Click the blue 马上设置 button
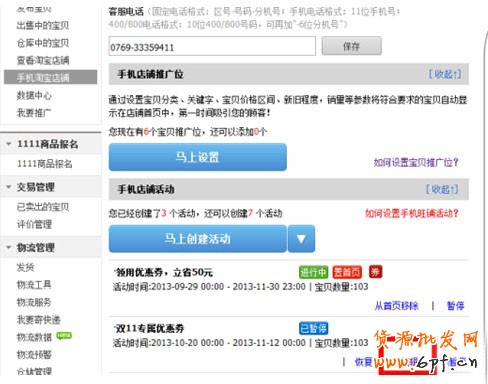 coord(198,157)
